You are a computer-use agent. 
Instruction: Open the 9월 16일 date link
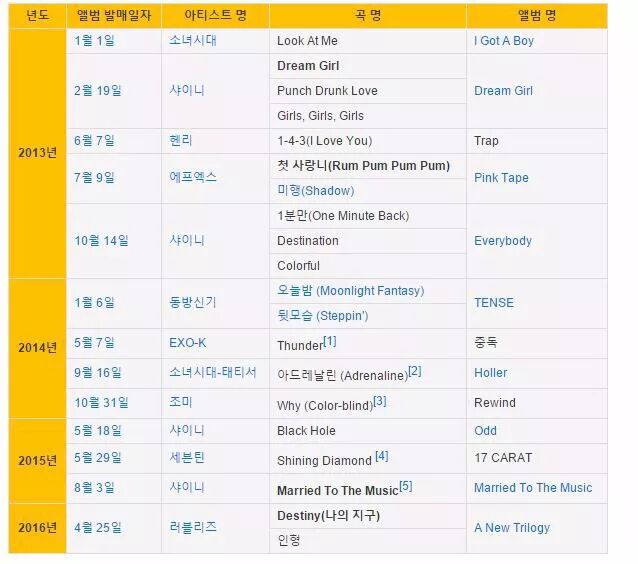click(98, 373)
